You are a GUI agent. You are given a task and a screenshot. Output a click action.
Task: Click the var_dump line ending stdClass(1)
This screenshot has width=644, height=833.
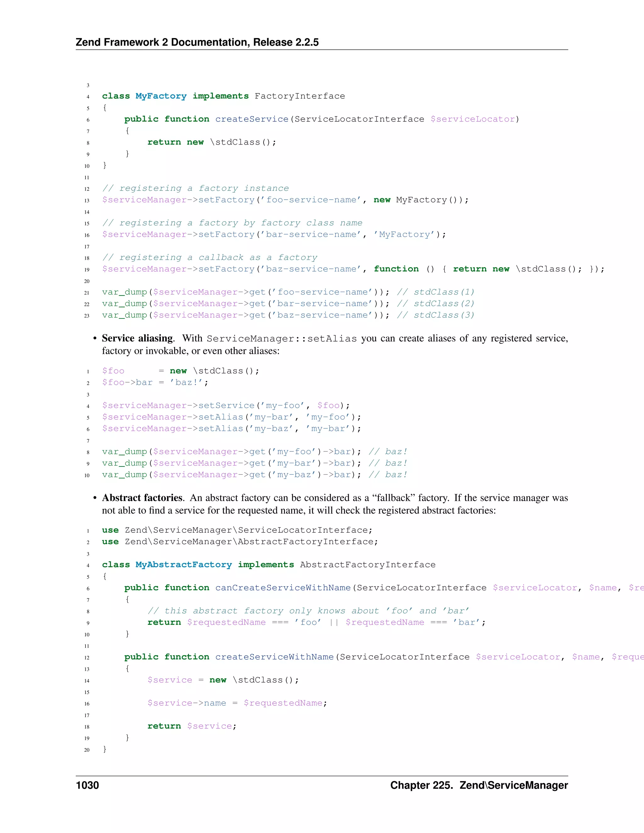coord(288,292)
